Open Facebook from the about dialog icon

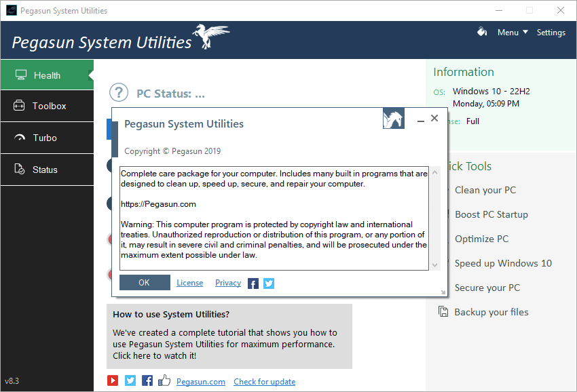pos(253,283)
